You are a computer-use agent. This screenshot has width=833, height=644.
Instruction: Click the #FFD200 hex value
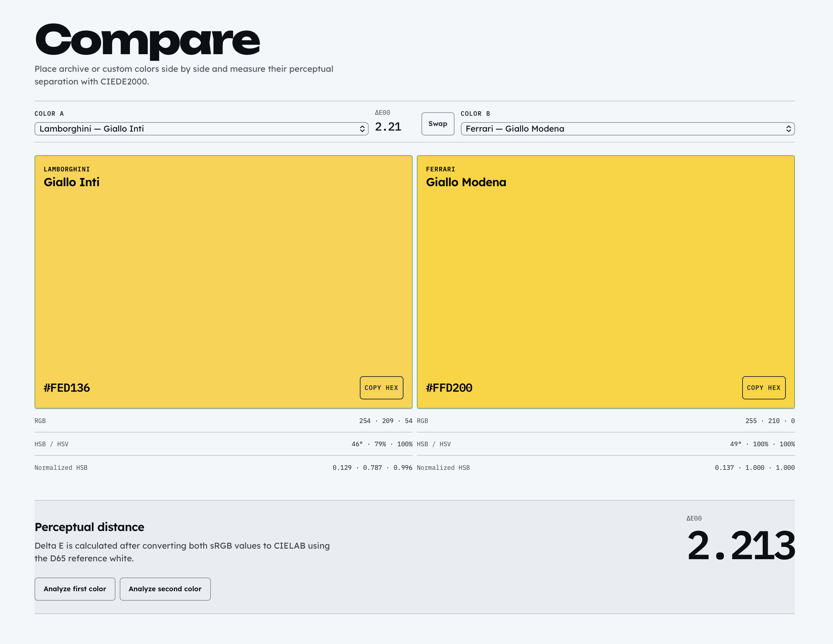(x=449, y=388)
